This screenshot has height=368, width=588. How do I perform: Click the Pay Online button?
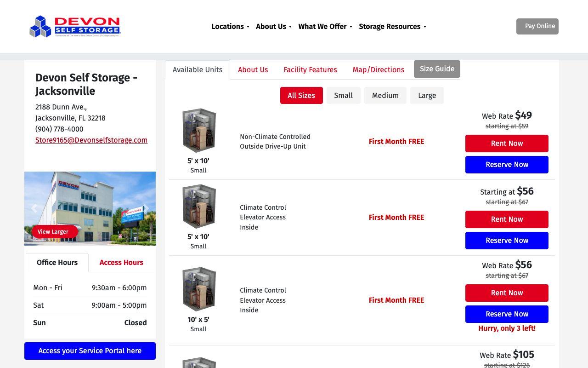(537, 26)
